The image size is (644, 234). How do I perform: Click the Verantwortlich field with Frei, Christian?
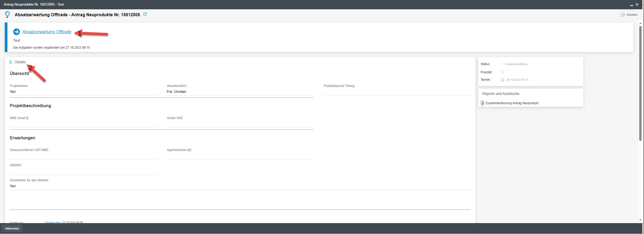click(x=240, y=92)
